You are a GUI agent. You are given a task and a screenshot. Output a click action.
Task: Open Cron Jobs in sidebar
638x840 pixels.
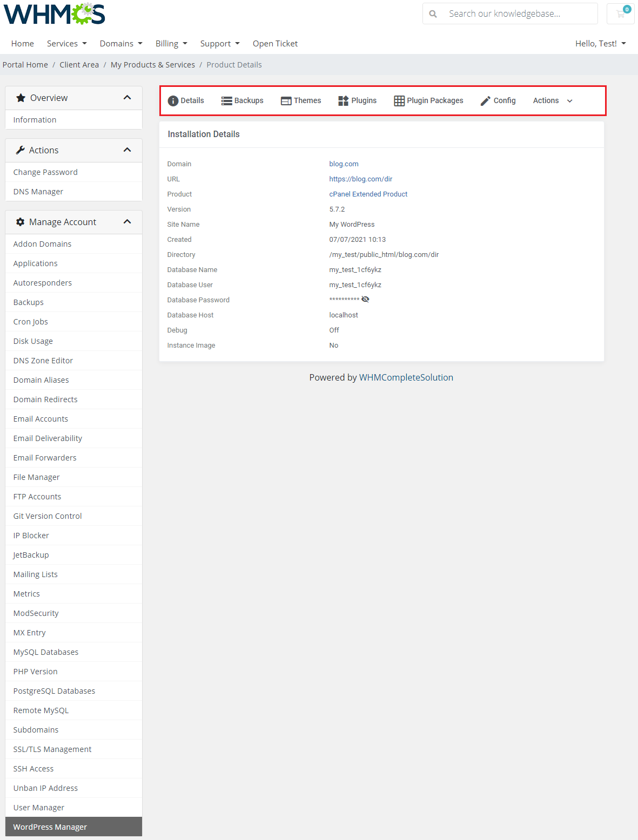click(x=73, y=322)
